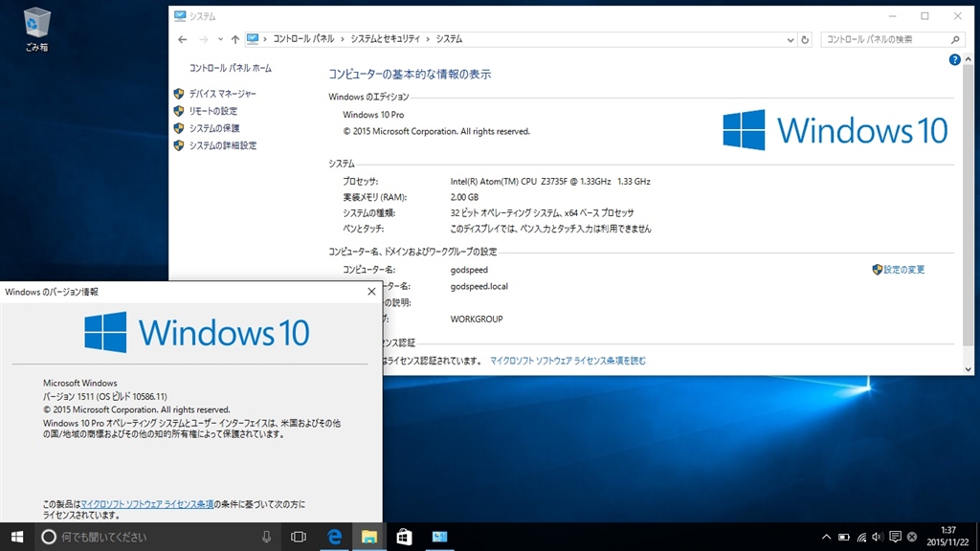Open File Explorer from the taskbar

pyautogui.click(x=369, y=537)
